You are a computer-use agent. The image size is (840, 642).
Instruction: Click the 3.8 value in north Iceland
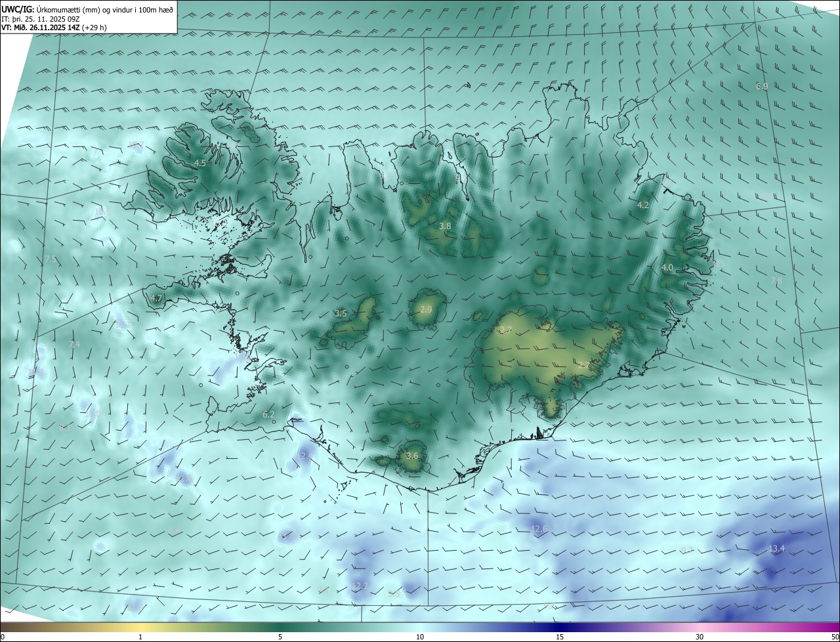[x=445, y=226]
